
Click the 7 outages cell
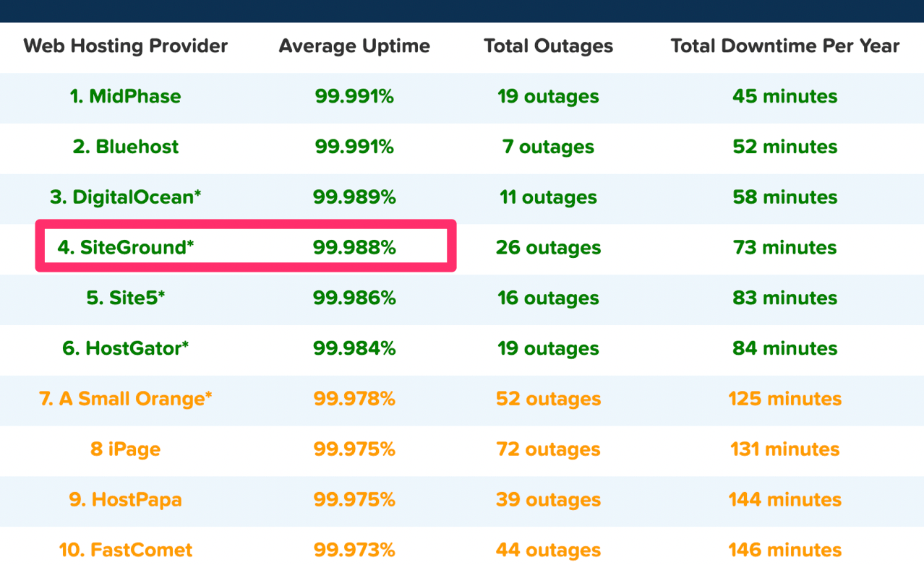548,147
